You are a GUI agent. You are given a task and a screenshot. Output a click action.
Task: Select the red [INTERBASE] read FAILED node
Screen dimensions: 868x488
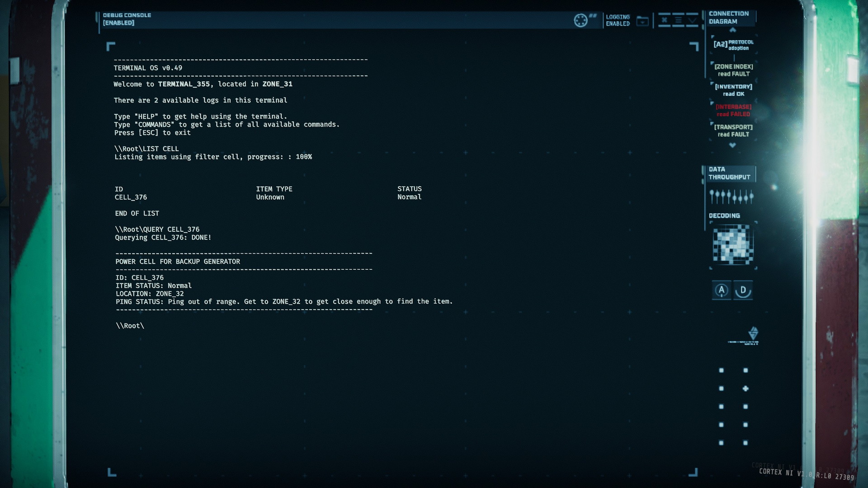click(x=734, y=110)
